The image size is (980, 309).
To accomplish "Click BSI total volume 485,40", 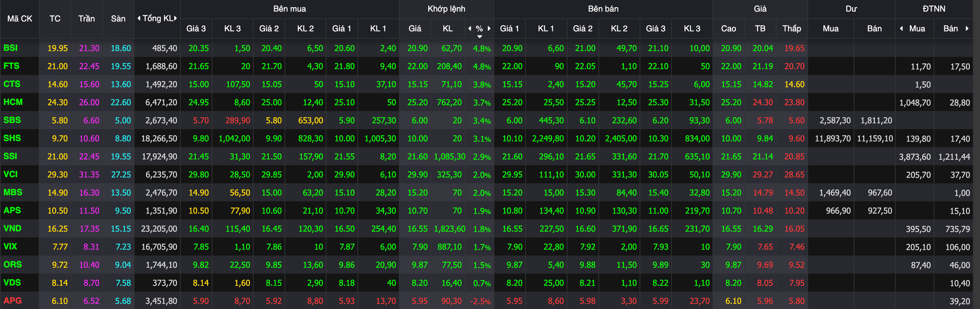I will click(164, 48).
